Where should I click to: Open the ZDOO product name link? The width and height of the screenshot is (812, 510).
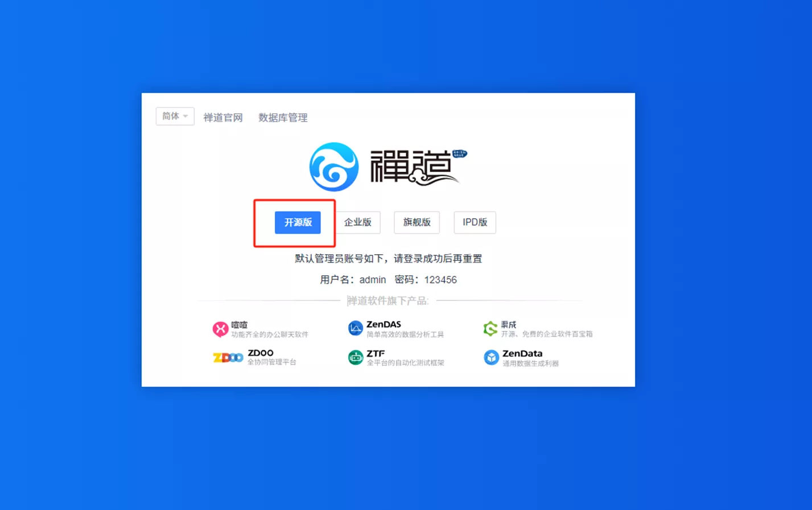coord(261,353)
